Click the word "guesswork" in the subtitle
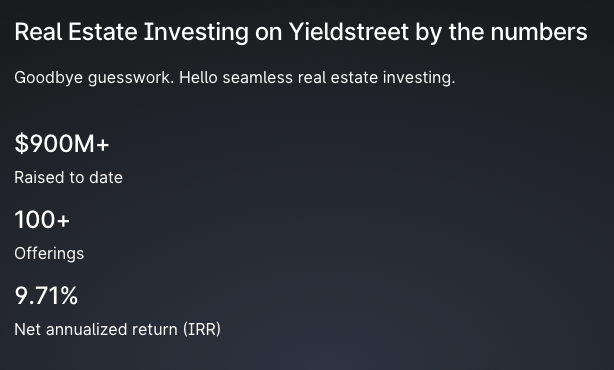The width and height of the screenshot is (614, 370). [x=129, y=78]
